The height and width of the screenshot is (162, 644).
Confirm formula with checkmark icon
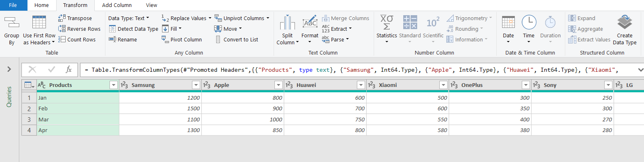coord(52,70)
